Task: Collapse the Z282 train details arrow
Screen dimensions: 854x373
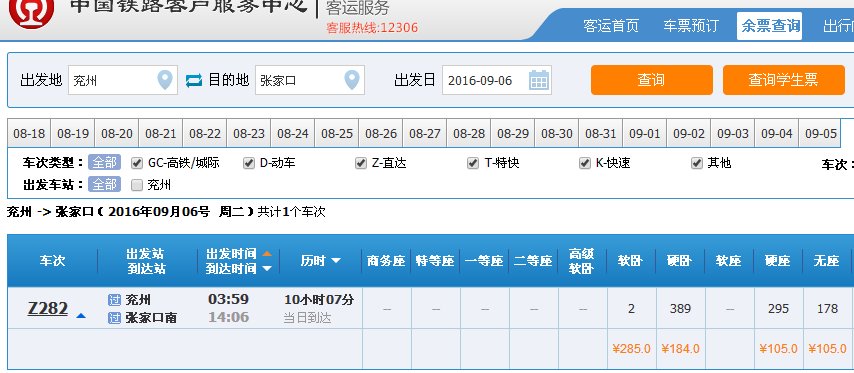Action: [x=81, y=315]
